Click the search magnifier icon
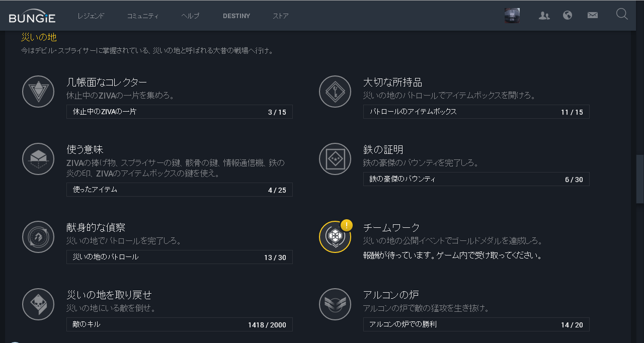This screenshot has width=644, height=343. (622, 15)
